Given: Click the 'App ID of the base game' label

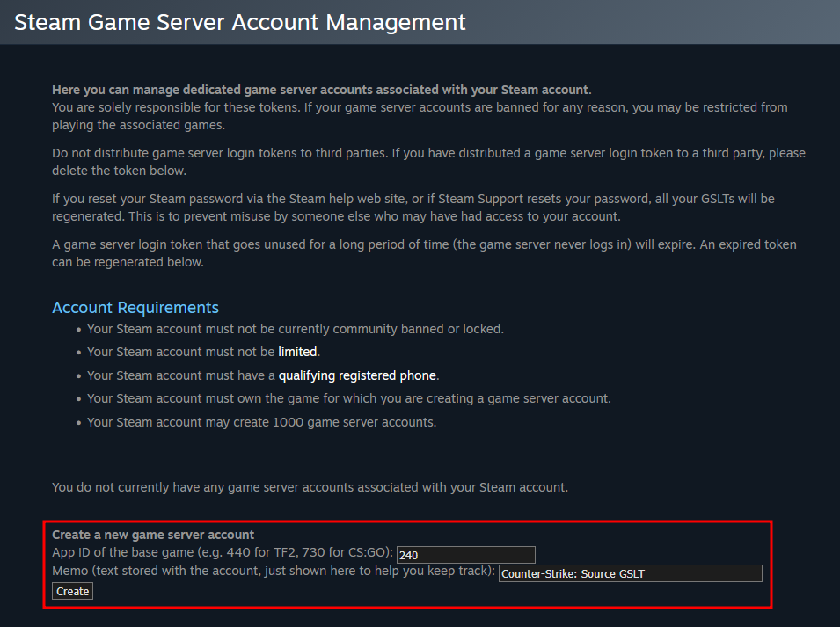Looking at the screenshot, I should pos(223,554).
